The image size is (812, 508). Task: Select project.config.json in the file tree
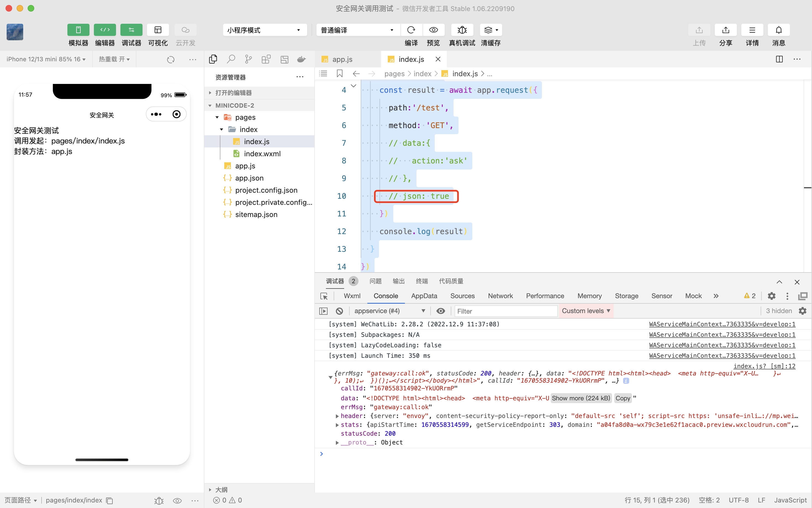point(266,190)
